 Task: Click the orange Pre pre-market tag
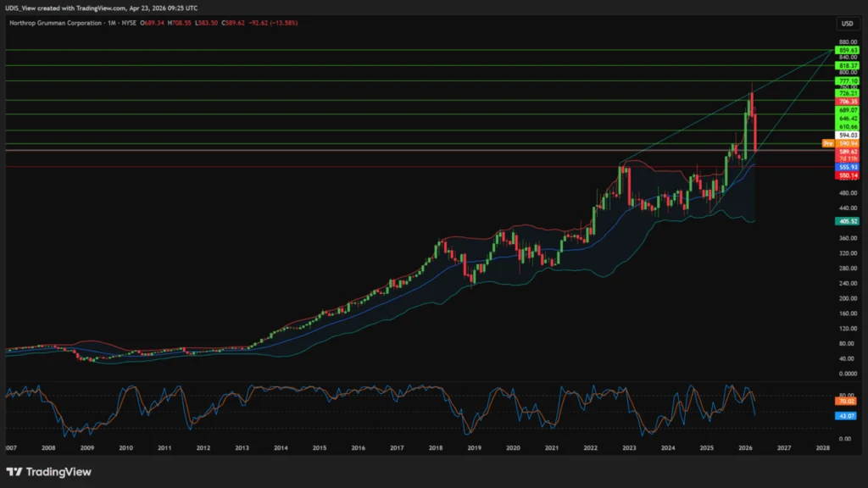point(827,144)
